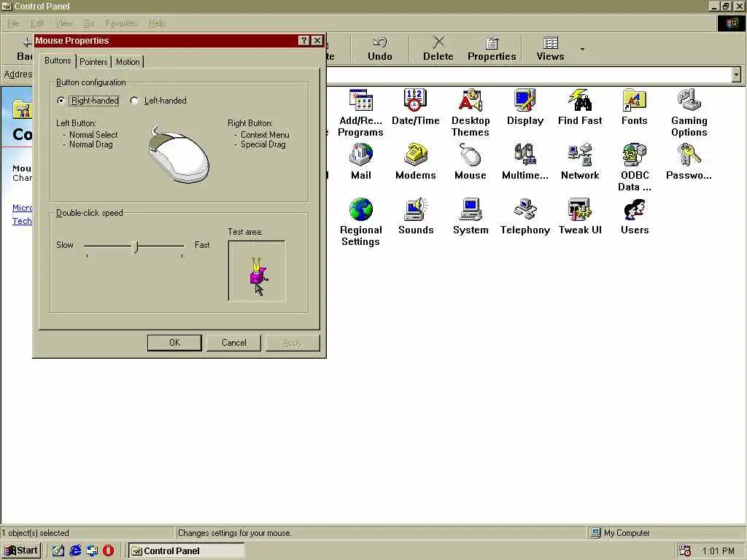Click the jack-in-the-box test area
Image resolution: width=747 pixels, height=560 pixels.
coord(257,271)
